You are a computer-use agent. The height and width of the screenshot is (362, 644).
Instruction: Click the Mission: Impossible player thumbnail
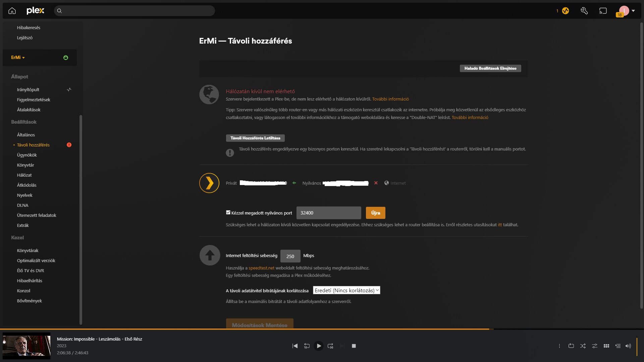pos(26,346)
